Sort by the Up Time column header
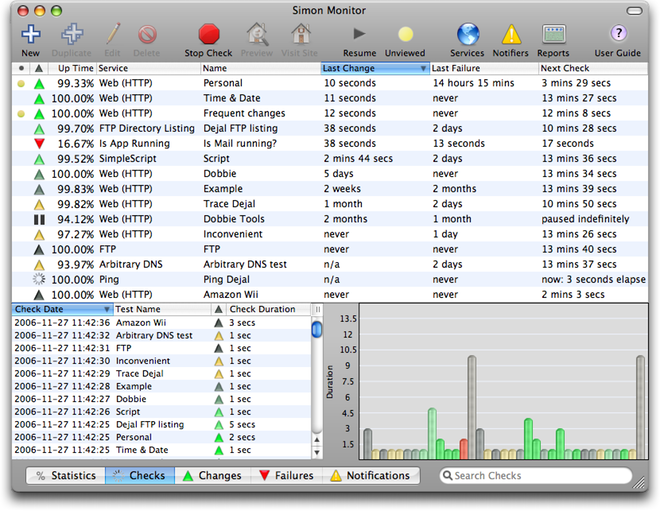This screenshot has height=511, width=660. tap(71, 68)
